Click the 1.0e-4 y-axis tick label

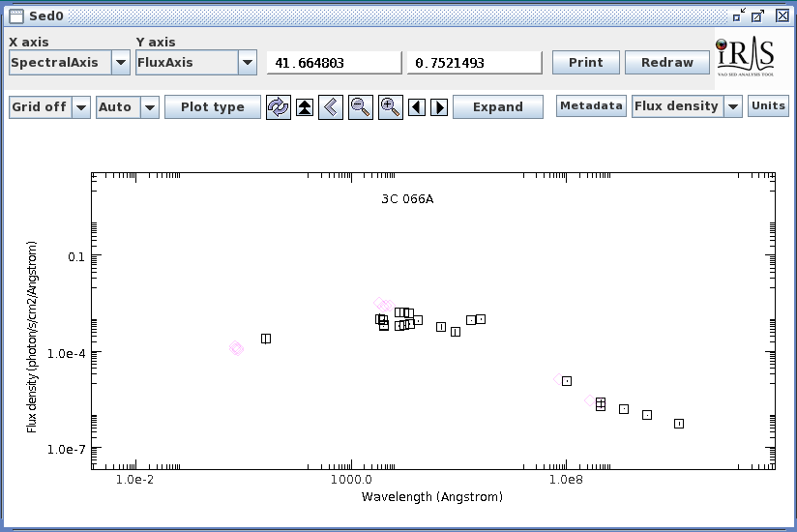(x=67, y=354)
